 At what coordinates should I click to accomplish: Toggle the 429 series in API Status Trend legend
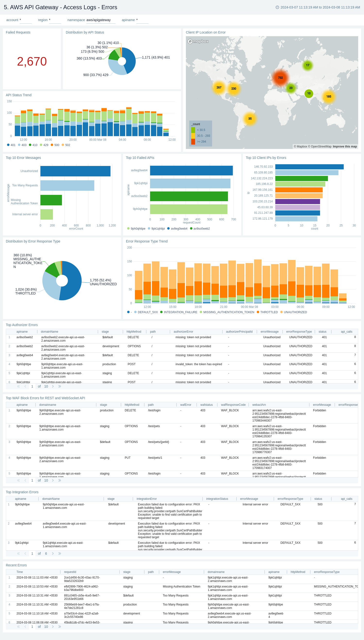pyautogui.click(x=44, y=145)
